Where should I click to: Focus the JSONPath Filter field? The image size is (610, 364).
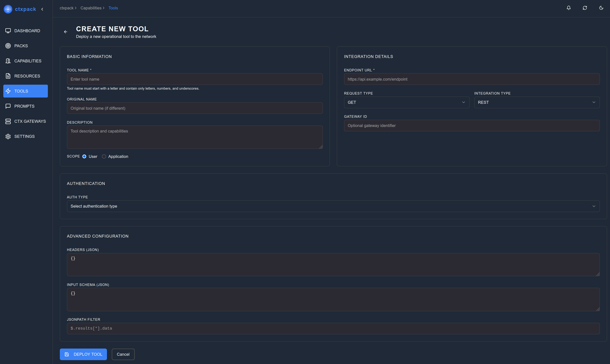[333, 328]
